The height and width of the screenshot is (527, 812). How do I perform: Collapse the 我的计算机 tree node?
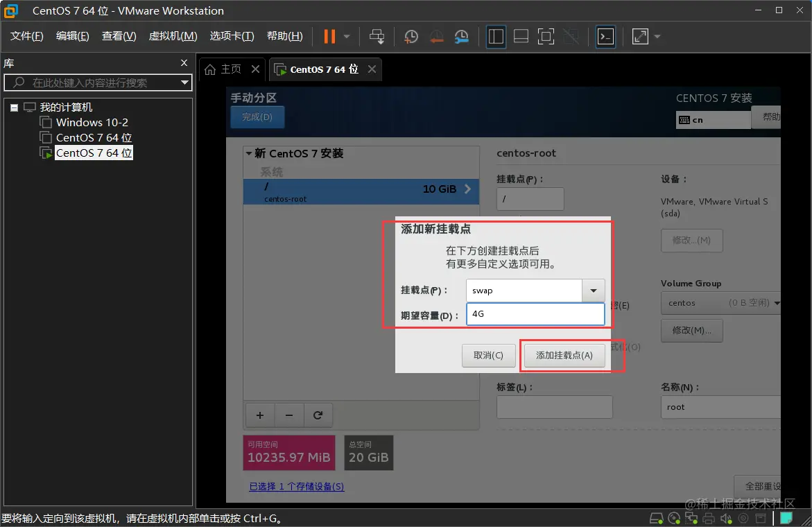point(14,107)
